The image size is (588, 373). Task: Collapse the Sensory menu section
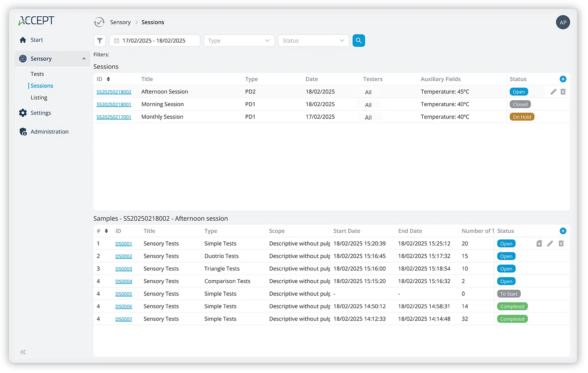click(84, 59)
